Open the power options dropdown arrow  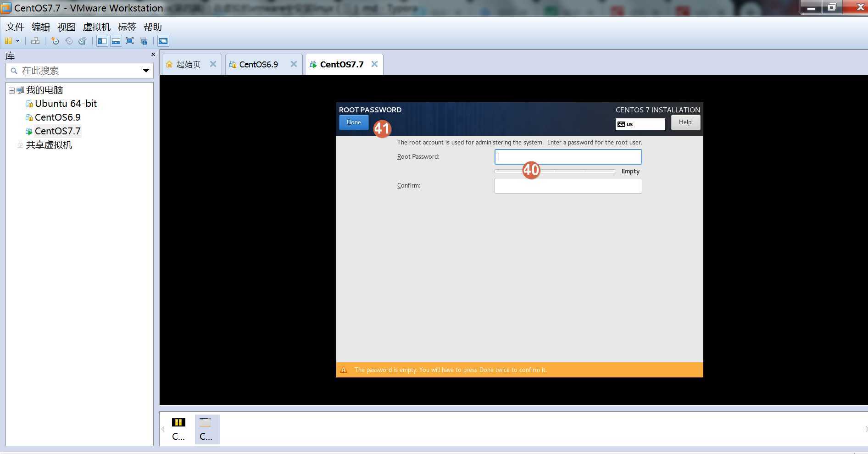(x=18, y=41)
